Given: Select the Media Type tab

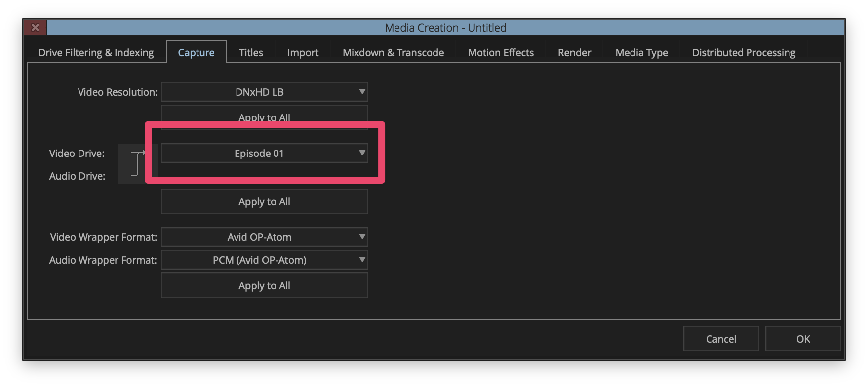Looking at the screenshot, I should (641, 53).
